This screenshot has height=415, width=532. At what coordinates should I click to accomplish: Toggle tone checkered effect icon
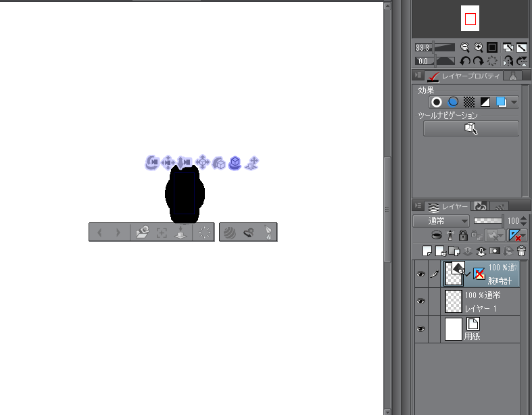(x=469, y=102)
